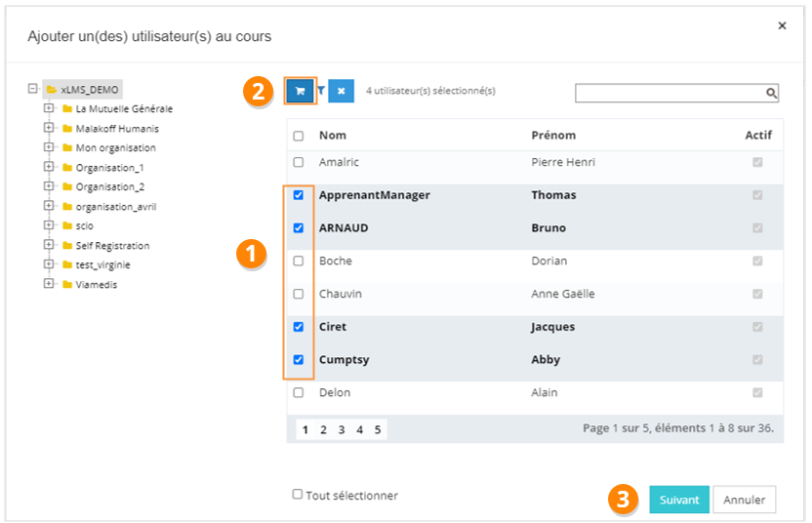
Task: Click the filter funnel icon
Action: tap(321, 91)
